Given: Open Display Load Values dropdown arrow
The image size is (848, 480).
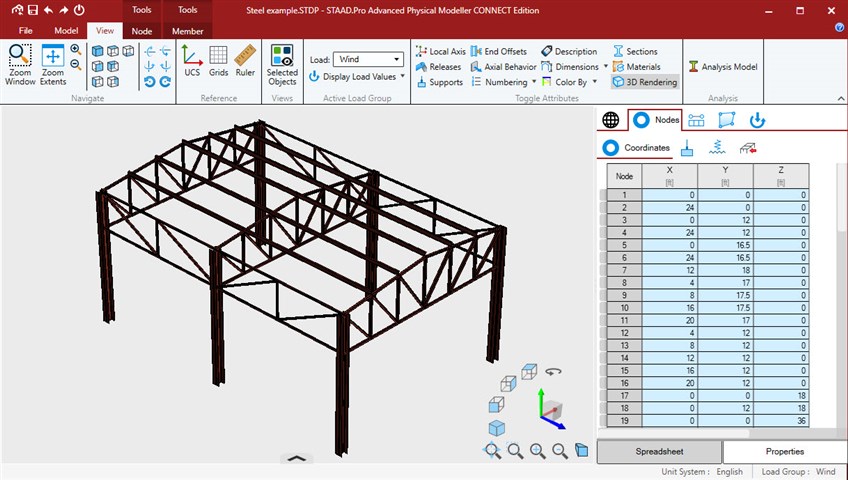Looking at the screenshot, I should tap(402, 76).
